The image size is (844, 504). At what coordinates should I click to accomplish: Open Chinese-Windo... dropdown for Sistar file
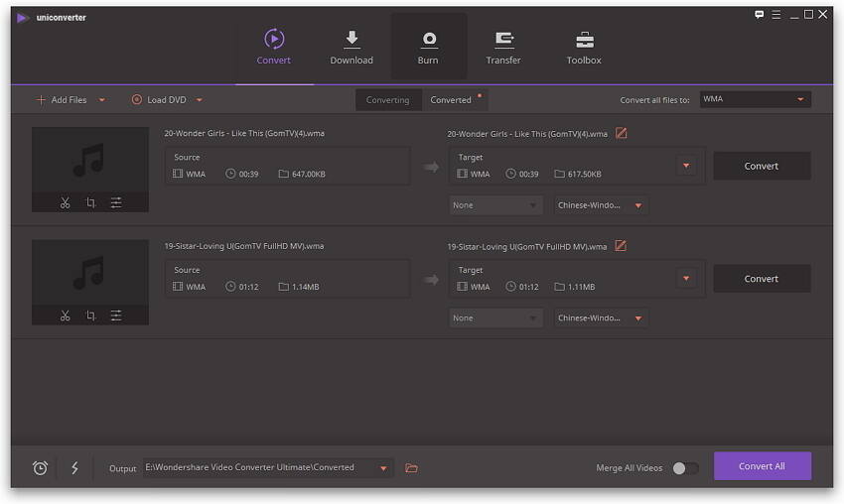click(x=601, y=318)
